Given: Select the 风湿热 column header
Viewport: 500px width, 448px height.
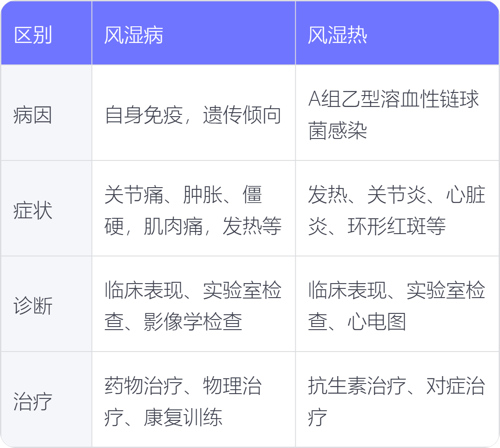Looking at the screenshot, I should pos(337,36).
